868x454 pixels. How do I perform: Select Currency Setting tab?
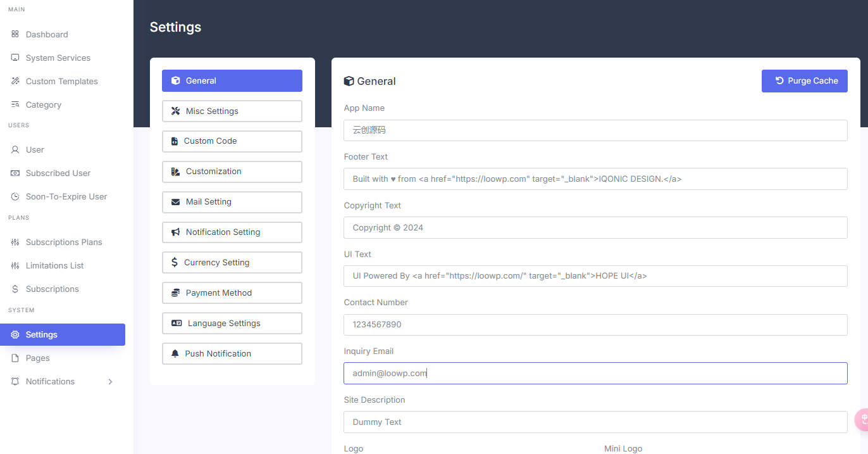(232, 263)
